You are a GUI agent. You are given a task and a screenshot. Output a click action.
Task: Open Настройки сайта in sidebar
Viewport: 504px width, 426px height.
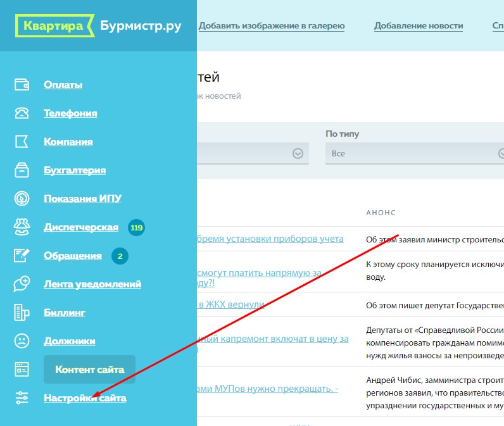tap(85, 398)
